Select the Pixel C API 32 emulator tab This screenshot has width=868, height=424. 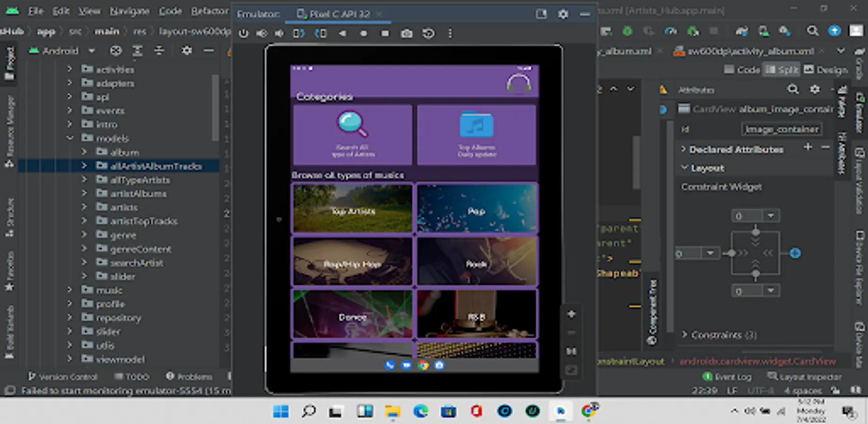[x=339, y=14]
